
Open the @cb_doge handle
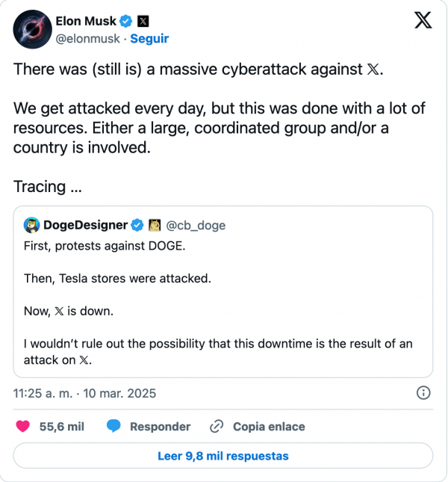pos(195,225)
